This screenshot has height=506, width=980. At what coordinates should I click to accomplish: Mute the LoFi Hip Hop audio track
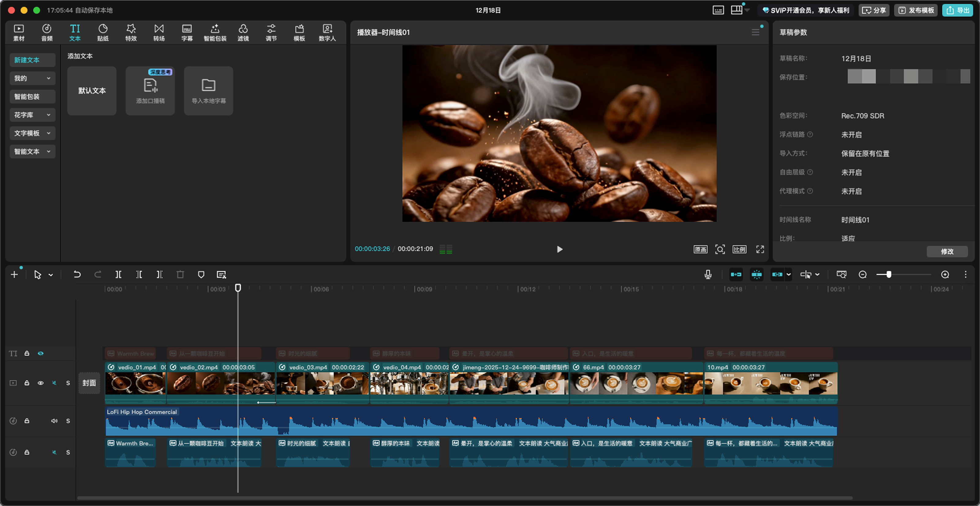(x=55, y=421)
